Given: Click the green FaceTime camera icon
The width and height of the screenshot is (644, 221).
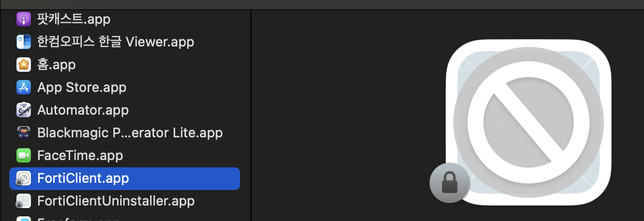Looking at the screenshot, I should 24,155.
